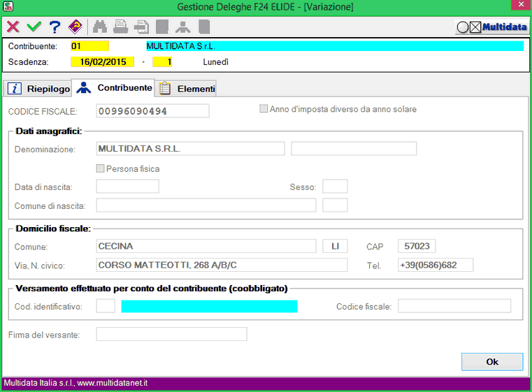The height and width of the screenshot is (392, 532).
Task: Click the empty second Denominazione field
Action: (354, 149)
